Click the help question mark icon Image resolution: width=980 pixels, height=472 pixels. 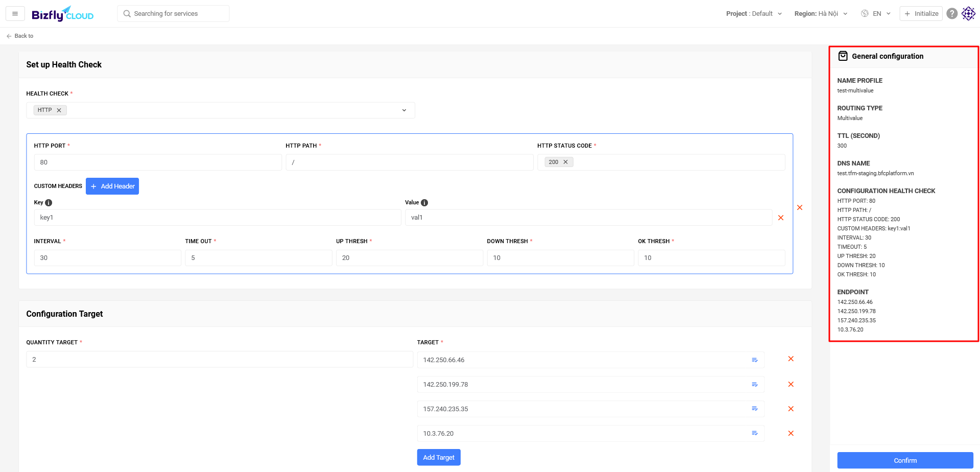pos(952,14)
